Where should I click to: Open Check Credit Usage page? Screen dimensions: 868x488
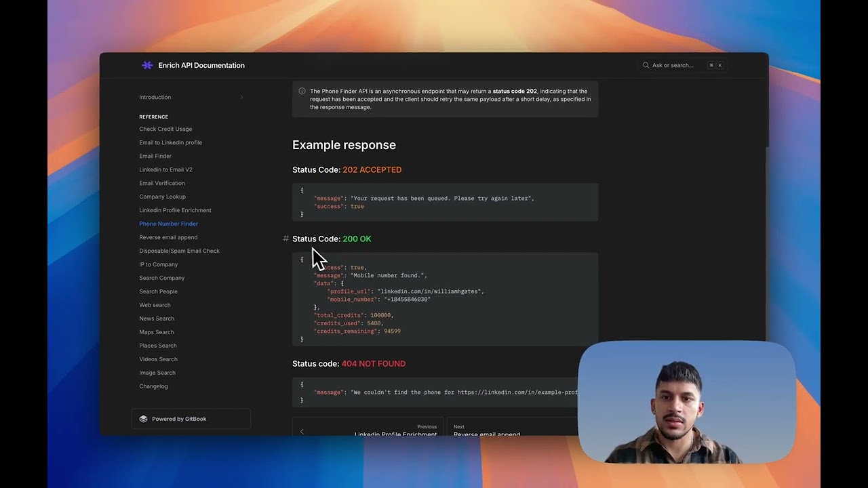pos(165,129)
